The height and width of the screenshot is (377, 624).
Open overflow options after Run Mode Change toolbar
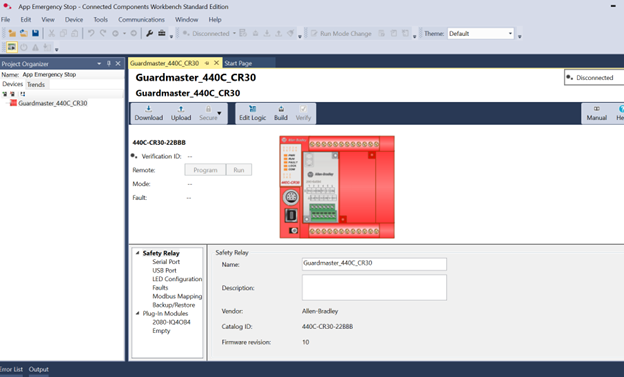click(414, 37)
